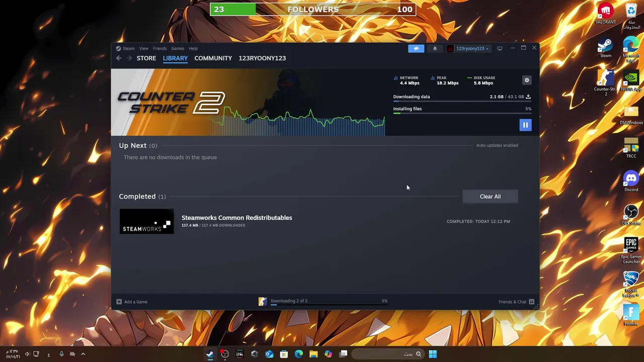The image size is (644, 362).
Task: Click 'There are no downloads in the queue'
Action: tap(170, 157)
